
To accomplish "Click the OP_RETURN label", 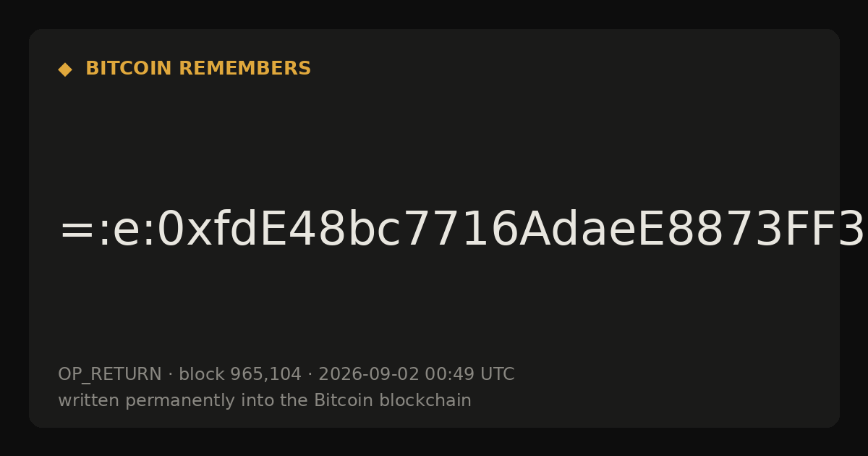I will click(x=110, y=375).
